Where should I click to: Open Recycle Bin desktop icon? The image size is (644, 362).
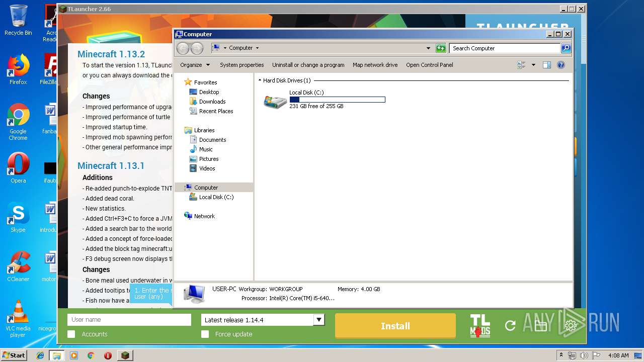18,20
